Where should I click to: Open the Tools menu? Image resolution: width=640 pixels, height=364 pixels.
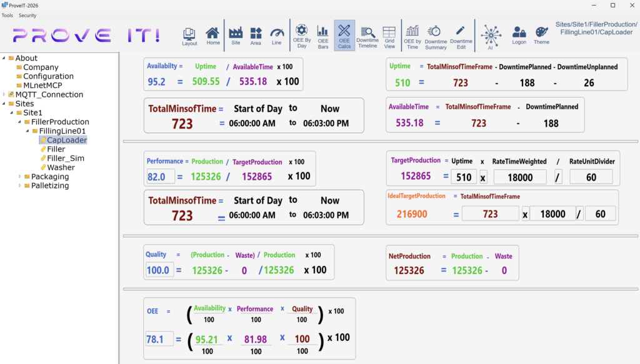coord(7,15)
